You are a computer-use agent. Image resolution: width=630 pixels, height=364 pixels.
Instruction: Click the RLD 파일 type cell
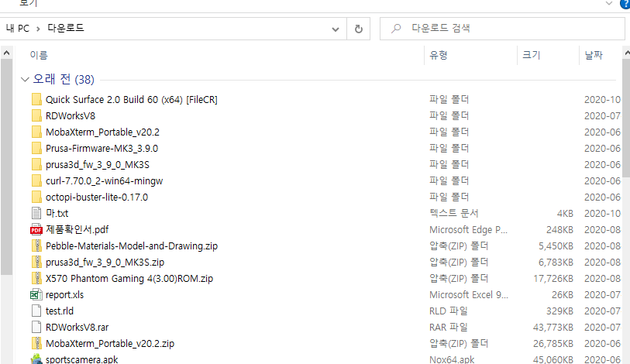pyautogui.click(x=449, y=311)
